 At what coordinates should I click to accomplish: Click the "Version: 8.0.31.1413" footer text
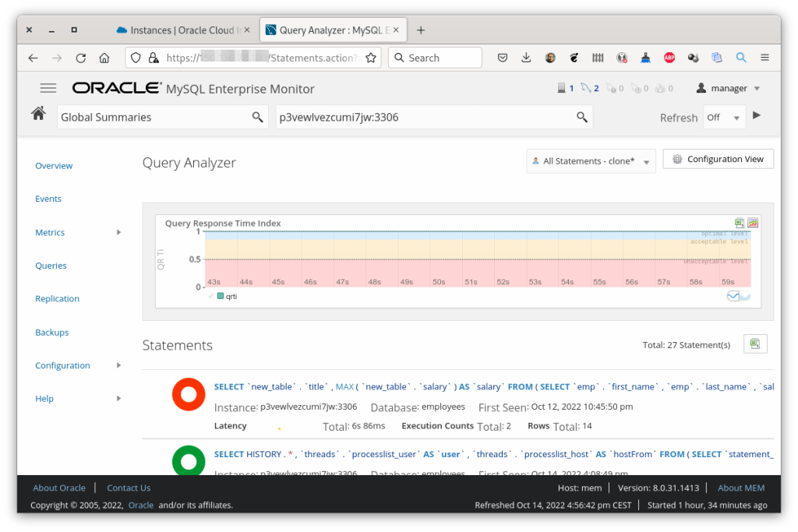658,488
